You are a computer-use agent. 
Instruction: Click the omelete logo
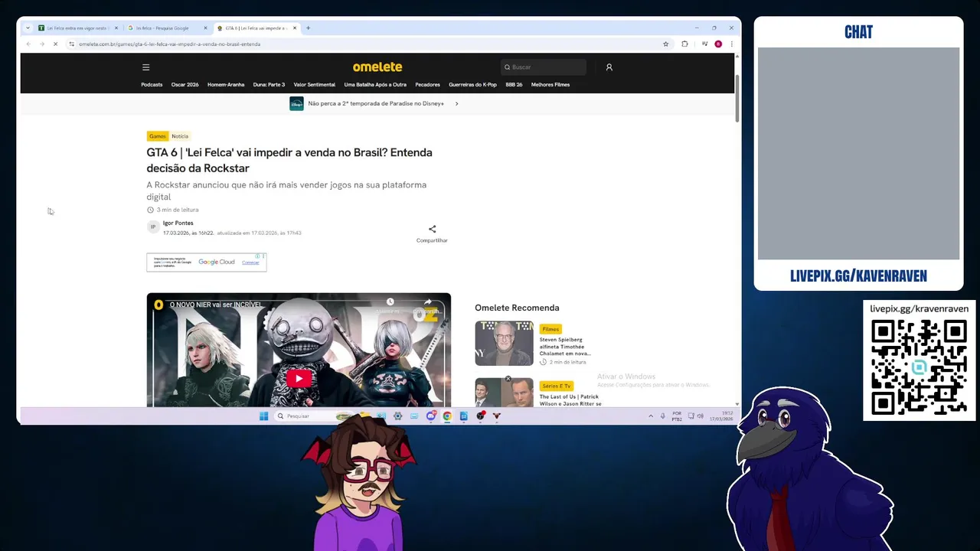377,67
